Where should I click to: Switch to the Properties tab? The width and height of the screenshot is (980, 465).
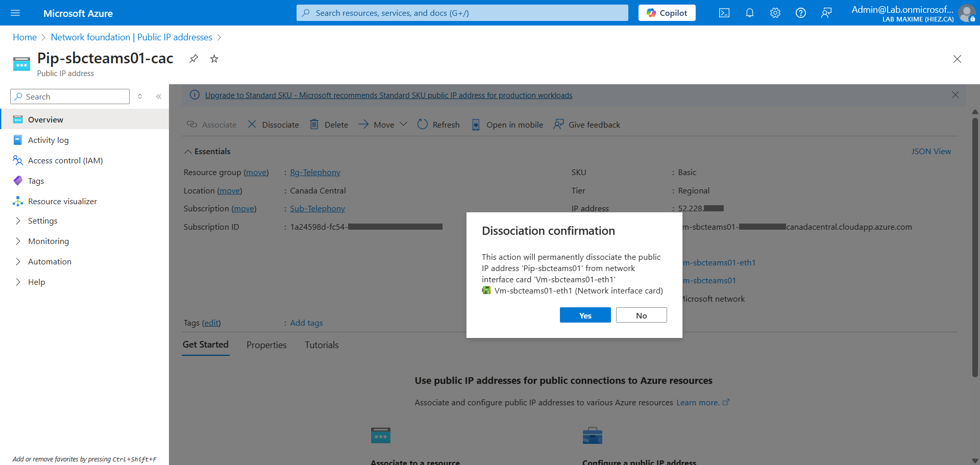coord(266,345)
